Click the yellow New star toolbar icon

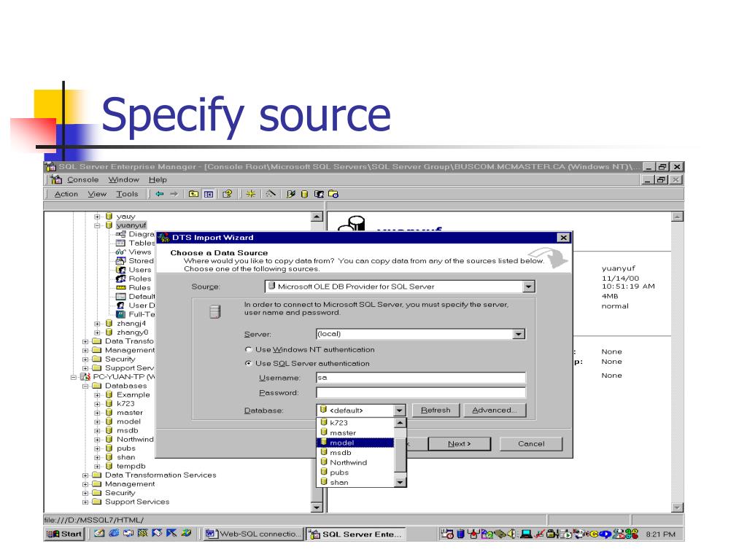(x=251, y=194)
